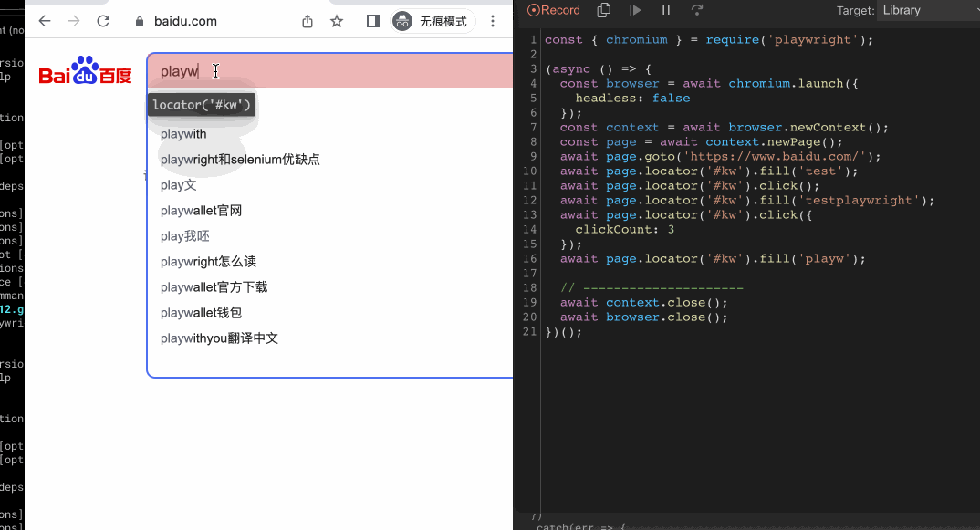Image resolution: width=980 pixels, height=530 pixels.
Task: Click the Baidu search input field
Action: (330, 71)
